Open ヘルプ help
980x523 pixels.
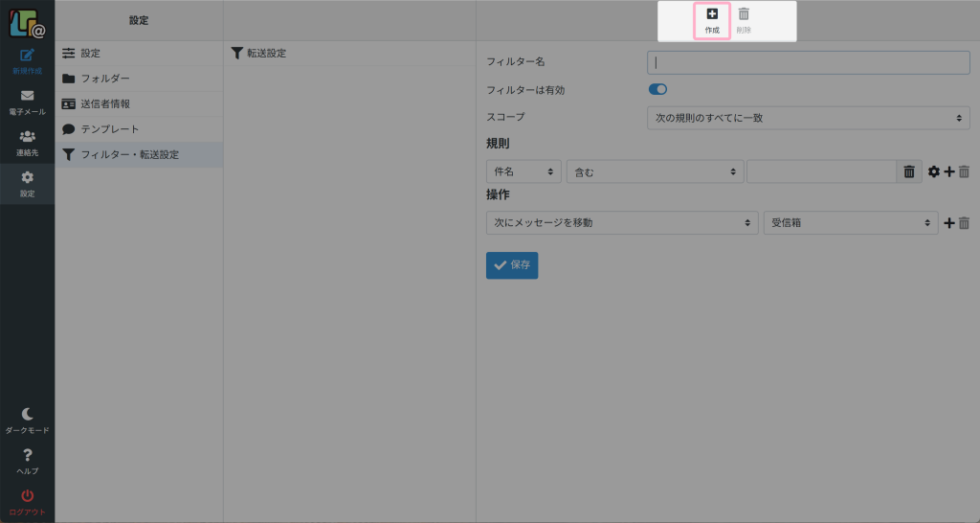(x=27, y=462)
